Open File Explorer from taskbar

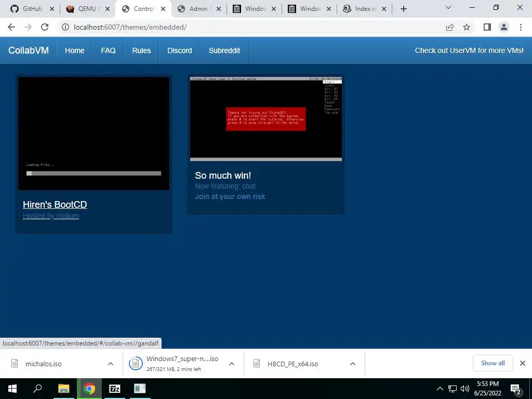click(63, 389)
